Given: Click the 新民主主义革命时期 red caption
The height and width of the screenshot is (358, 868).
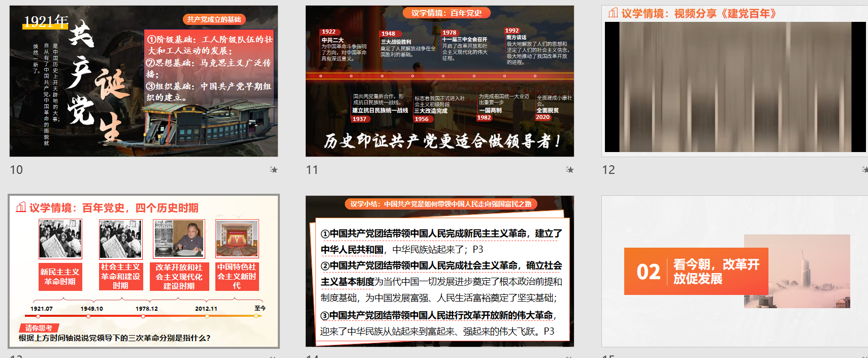Looking at the screenshot, I should click(x=60, y=277).
